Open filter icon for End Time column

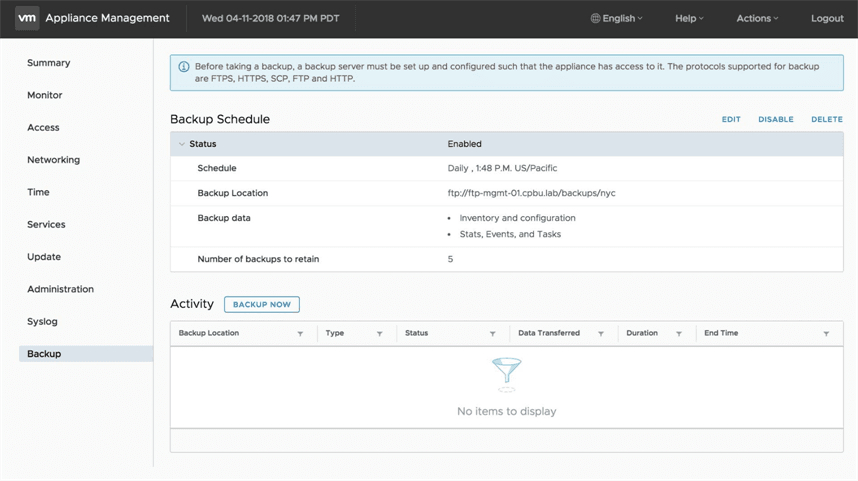tap(826, 334)
